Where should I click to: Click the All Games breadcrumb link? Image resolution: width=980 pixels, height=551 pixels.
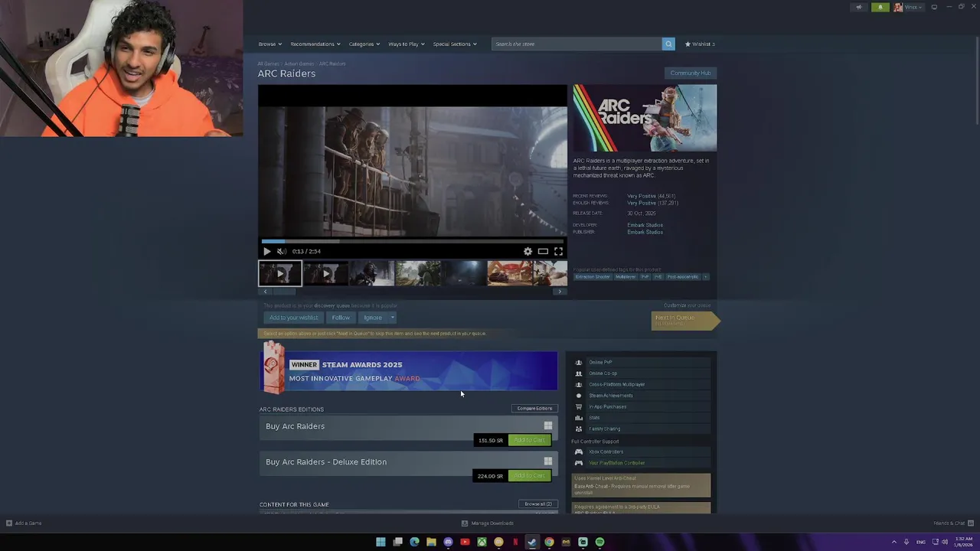click(x=268, y=64)
